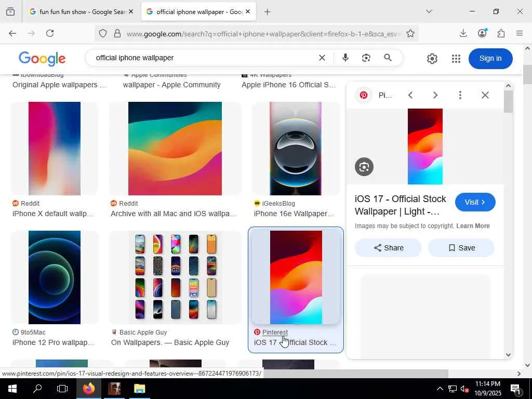Open Firefox application hamburger menu
The width and height of the screenshot is (532, 399).
tap(520, 33)
